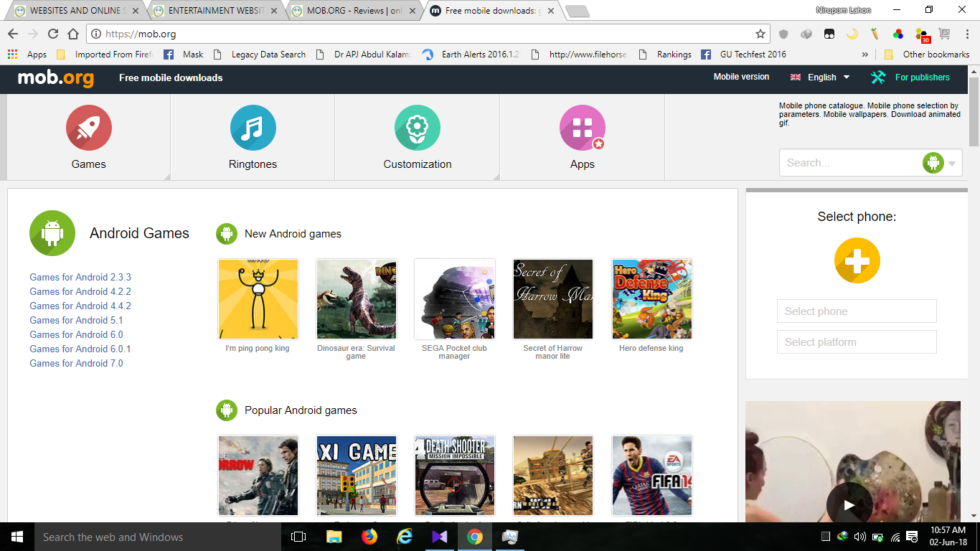Image resolution: width=980 pixels, height=551 pixels.
Task: Expand the search platform dropdown arrow
Action: tap(952, 164)
